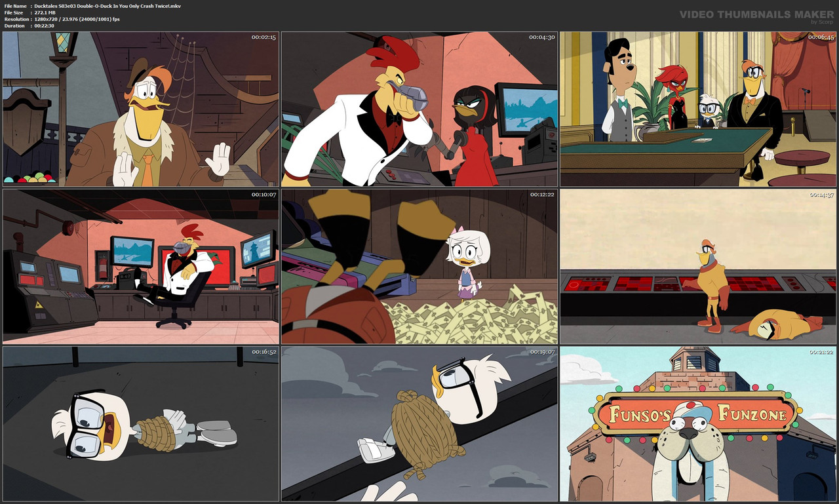Select the 00:14:37 thumbnail with the fainted duck

coord(698,267)
